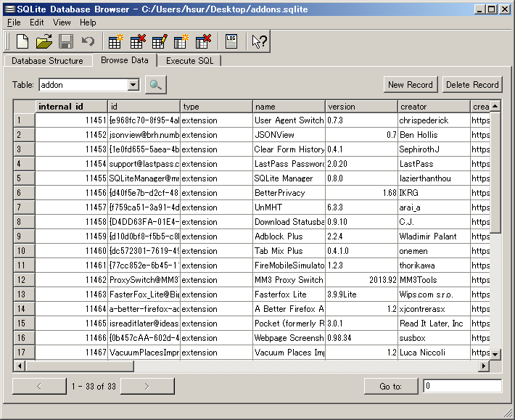Click the Create Index toolbar icon
This screenshot has width=515, height=420.
pos(181,41)
